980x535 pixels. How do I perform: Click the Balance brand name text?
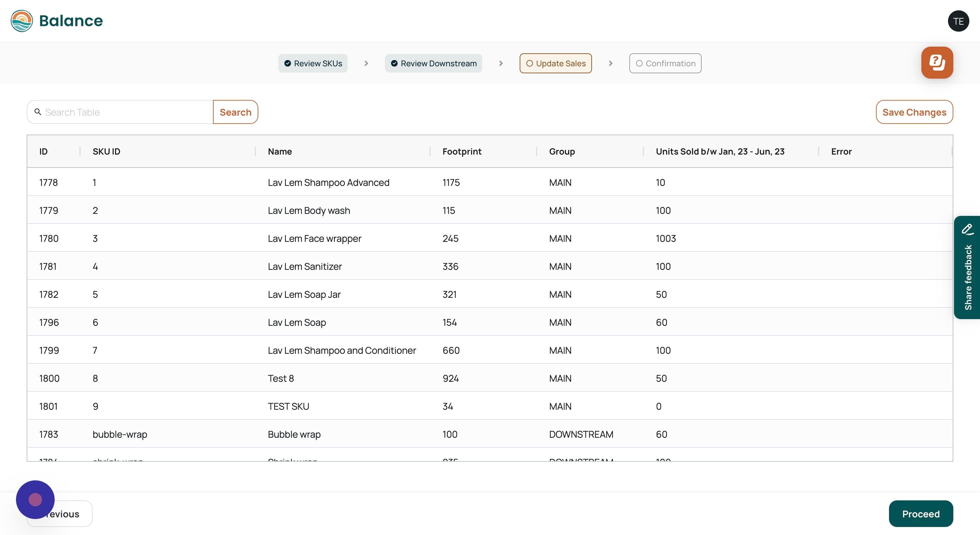coord(71,21)
